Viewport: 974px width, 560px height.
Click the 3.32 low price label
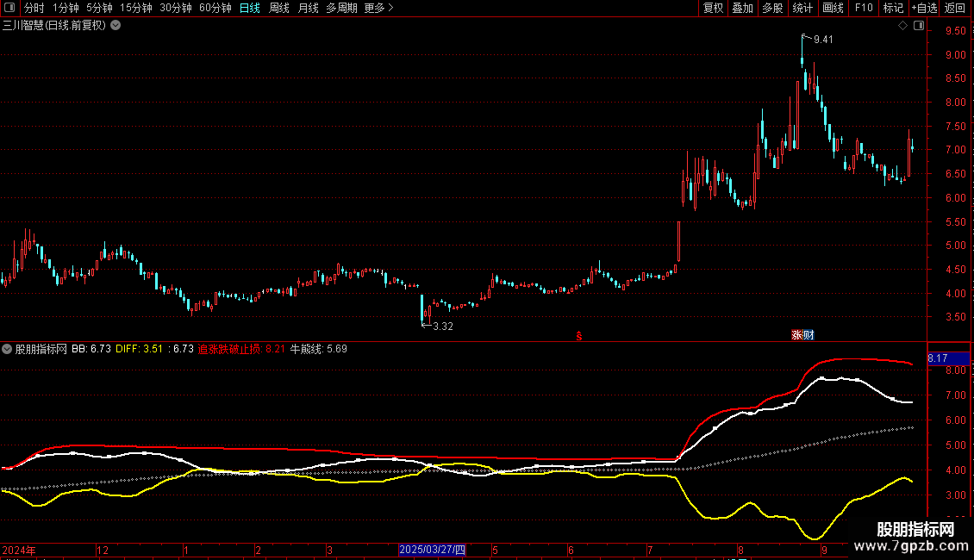pyautogui.click(x=443, y=327)
